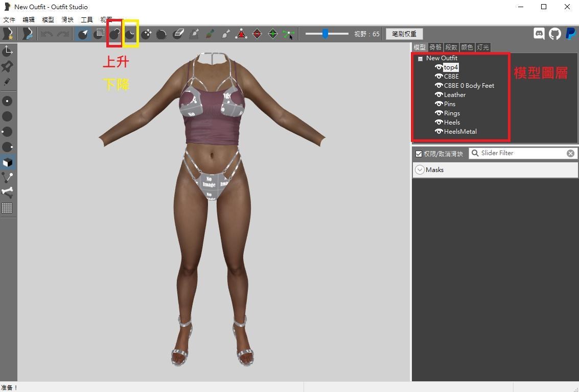
Task: Select the pushpin tool in left sidebar
Action: 7,66
